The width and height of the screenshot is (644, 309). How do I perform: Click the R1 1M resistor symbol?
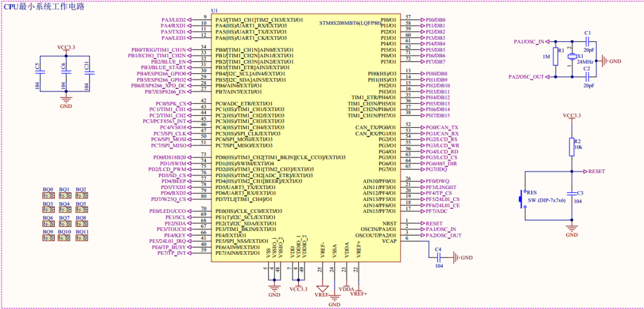coord(555,57)
